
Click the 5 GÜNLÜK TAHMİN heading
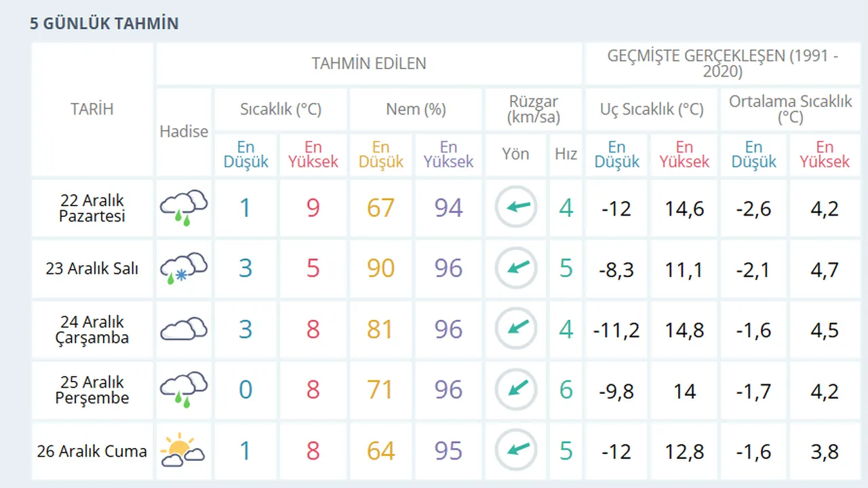(103, 23)
